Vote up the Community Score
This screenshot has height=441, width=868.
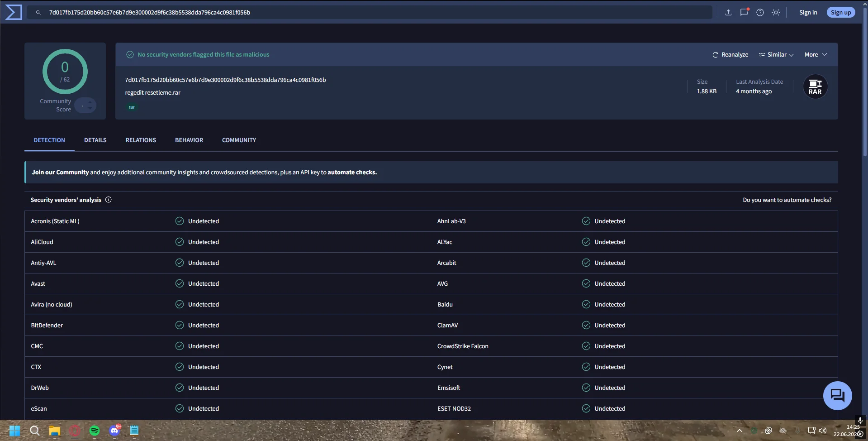point(90,102)
